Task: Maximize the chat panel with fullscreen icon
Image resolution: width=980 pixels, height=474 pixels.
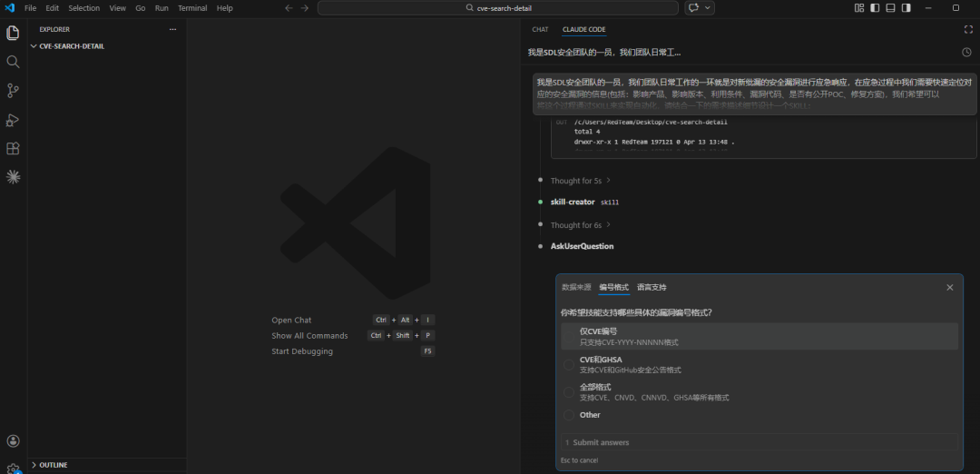Action: [x=968, y=29]
